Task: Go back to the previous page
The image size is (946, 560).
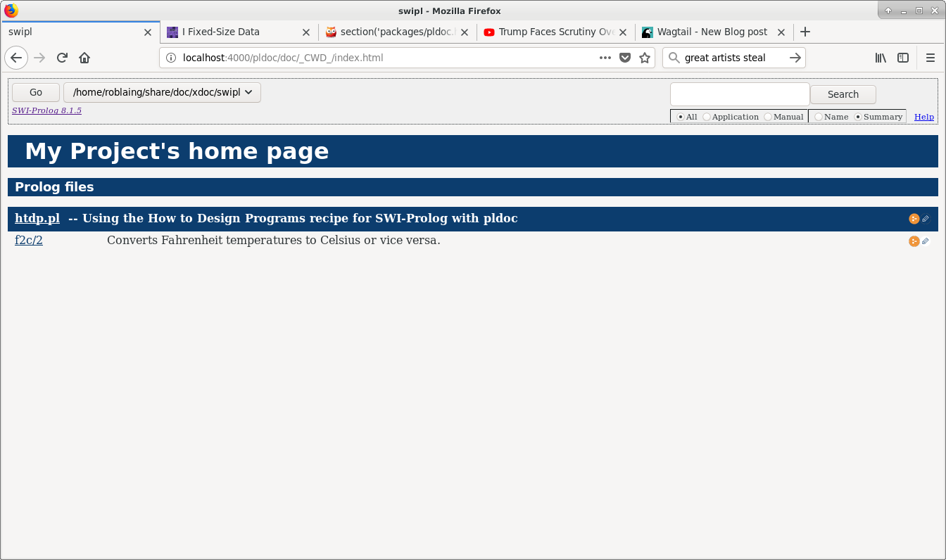Action: (x=16, y=58)
